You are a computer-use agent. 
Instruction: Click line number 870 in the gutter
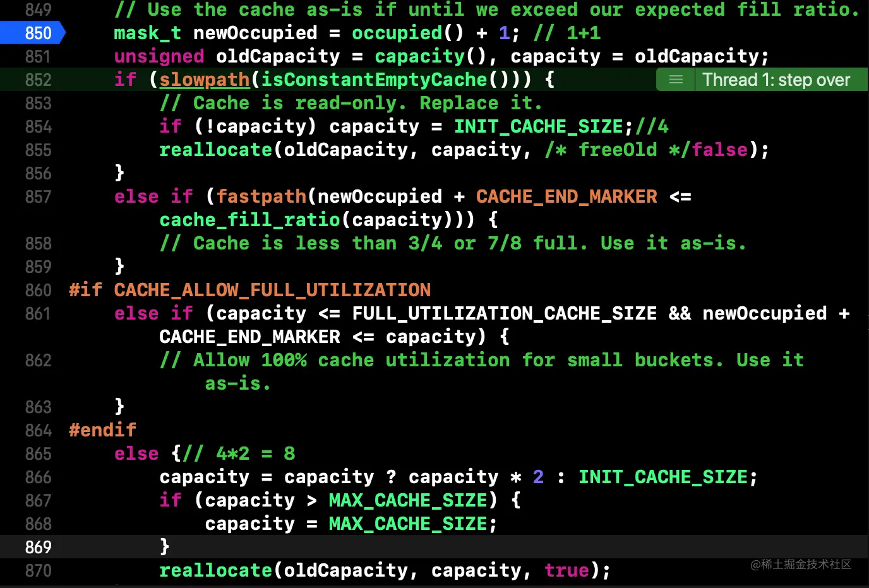pyautogui.click(x=38, y=570)
